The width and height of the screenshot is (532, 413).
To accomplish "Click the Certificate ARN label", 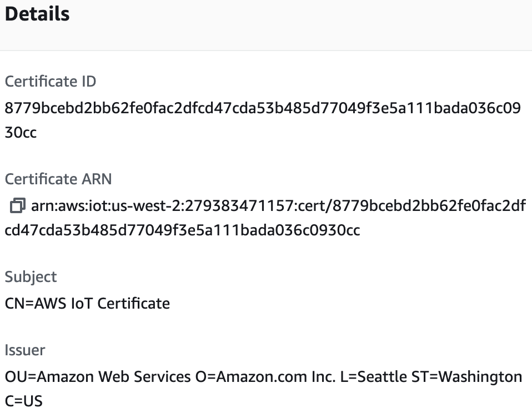I will pos(58,179).
